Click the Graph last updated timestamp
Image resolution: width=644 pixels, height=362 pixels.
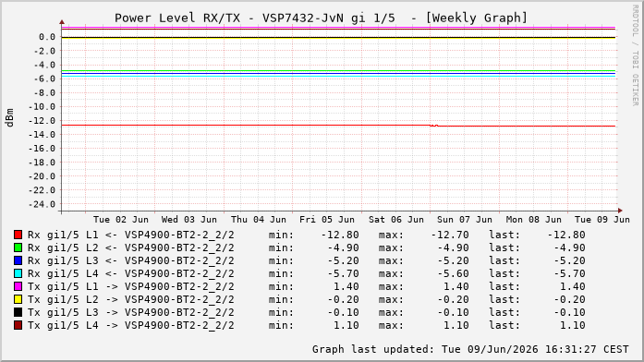pyautogui.click(x=470, y=349)
